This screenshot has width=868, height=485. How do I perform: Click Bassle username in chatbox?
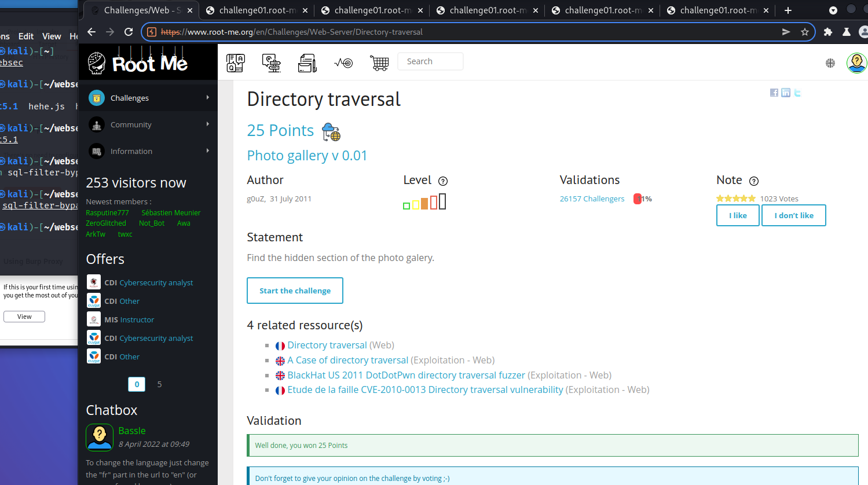(x=132, y=431)
